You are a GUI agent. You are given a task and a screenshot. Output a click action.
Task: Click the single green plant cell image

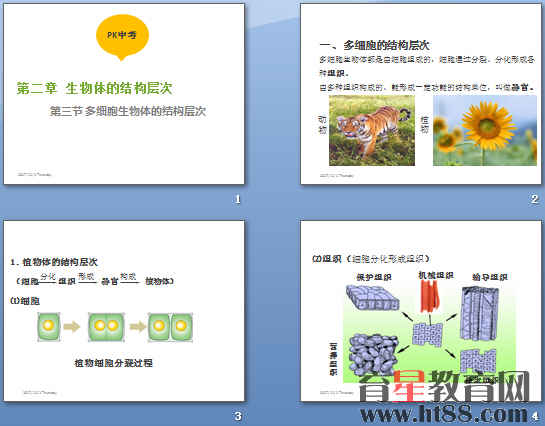click(x=49, y=326)
